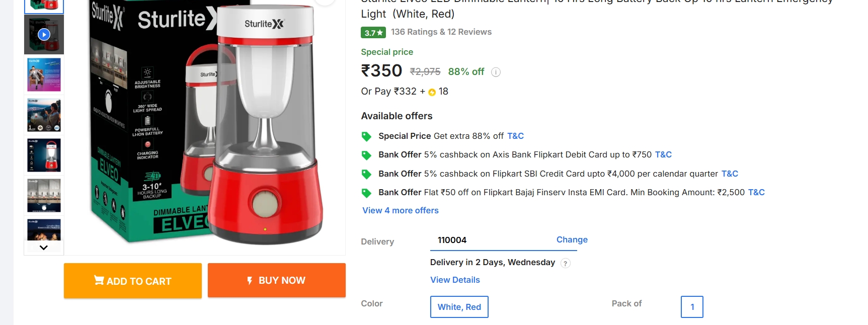Click the lightning icon on Buy Now
868x325 pixels.
tap(250, 280)
